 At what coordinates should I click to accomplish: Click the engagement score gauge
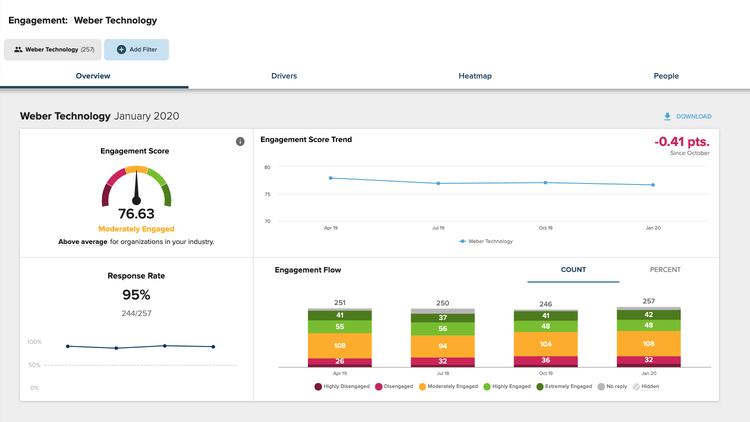136,186
